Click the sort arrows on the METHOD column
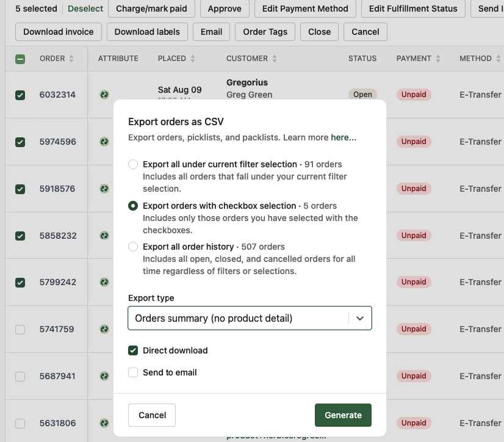The width and height of the screenshot is (504, 442). point(500,59)
